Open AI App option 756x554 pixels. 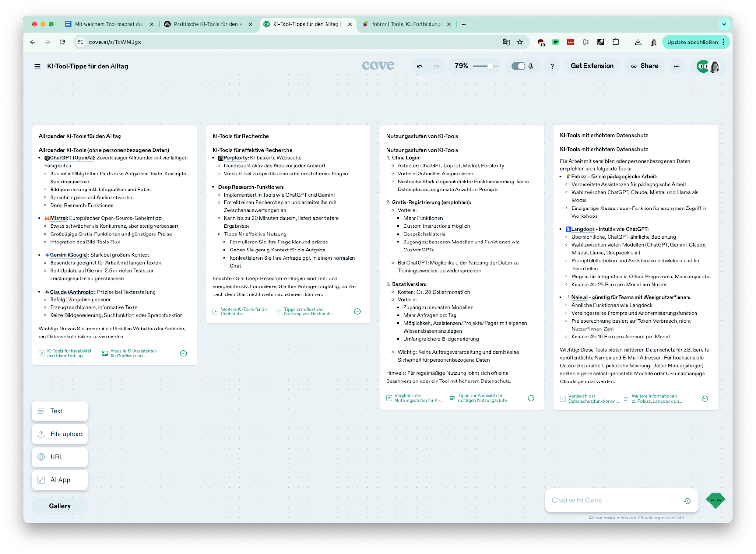tap(60, 480)
